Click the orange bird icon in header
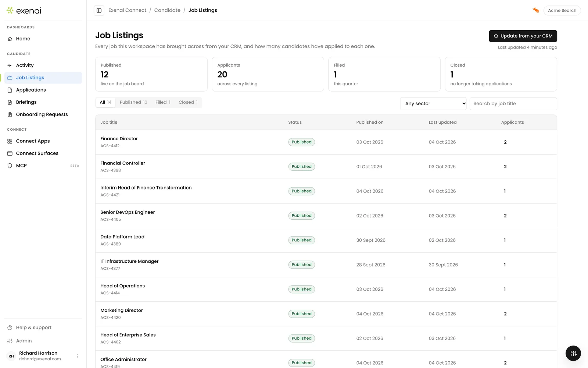Viewport: 588px width, 368px height. 536,10
